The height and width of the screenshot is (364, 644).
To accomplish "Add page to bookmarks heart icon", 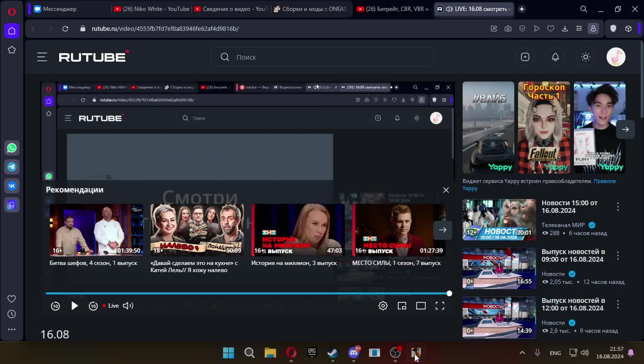I will coord(551,28).
